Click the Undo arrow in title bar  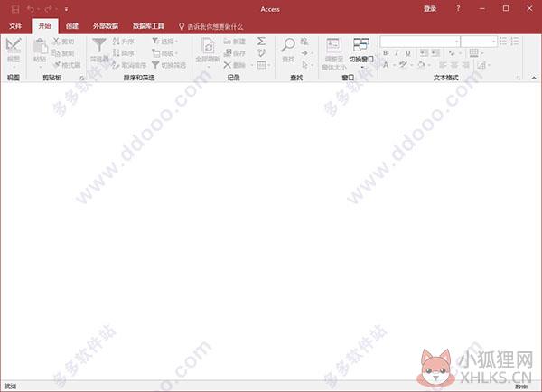click(31, 9)
